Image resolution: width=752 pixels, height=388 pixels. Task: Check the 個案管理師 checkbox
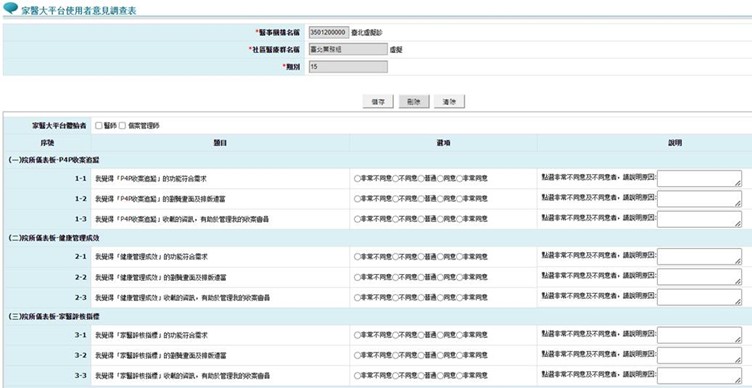tap(122, 126)
